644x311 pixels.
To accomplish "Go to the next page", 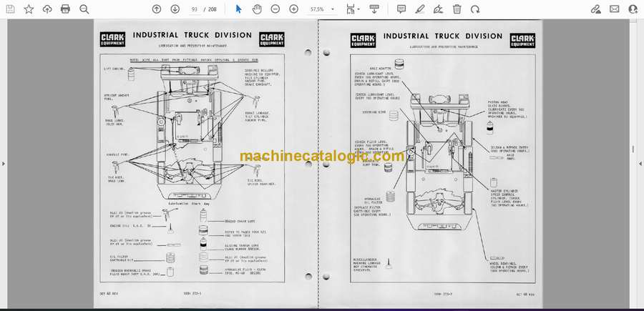I will (x=175, y=9).
